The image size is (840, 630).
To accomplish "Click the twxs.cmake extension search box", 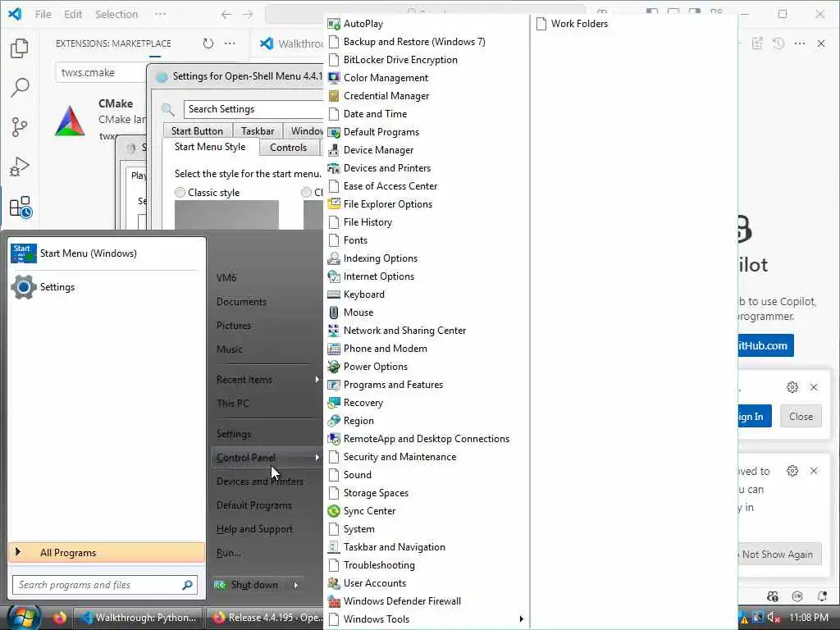I will click(102, 73).
